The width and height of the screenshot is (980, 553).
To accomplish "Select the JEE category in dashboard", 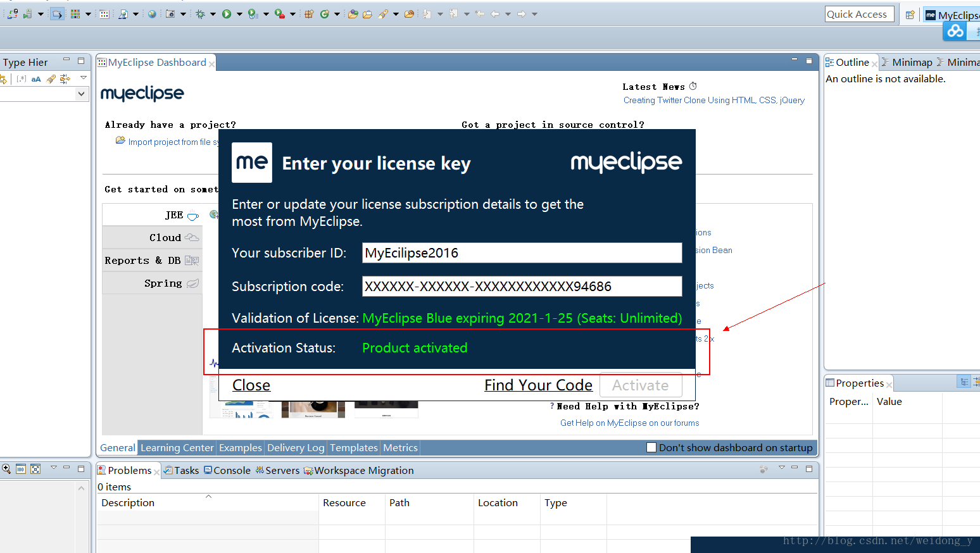I will [x=152, y=214].
